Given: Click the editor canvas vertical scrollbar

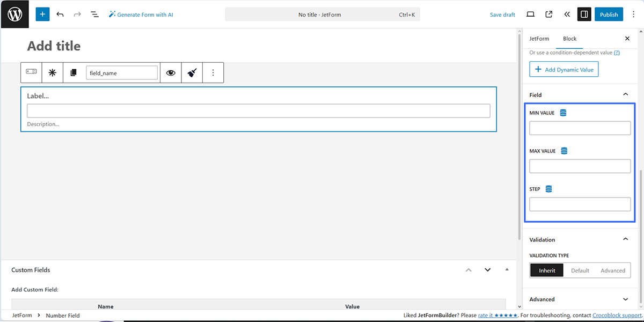Looking at the screenshot, I should click(518, 137).
